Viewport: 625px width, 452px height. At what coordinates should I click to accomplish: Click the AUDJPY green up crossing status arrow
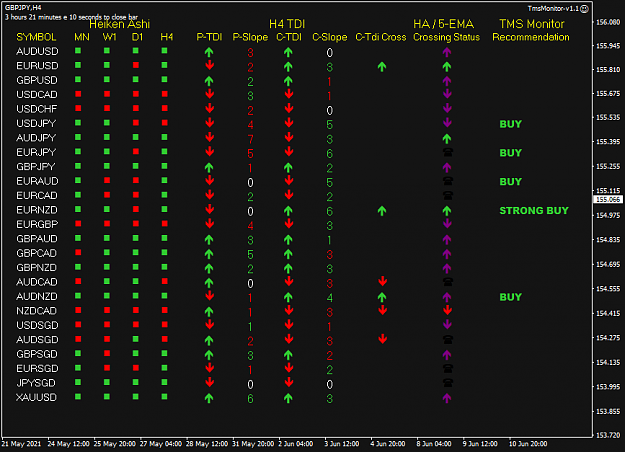(x=447, y=139)
